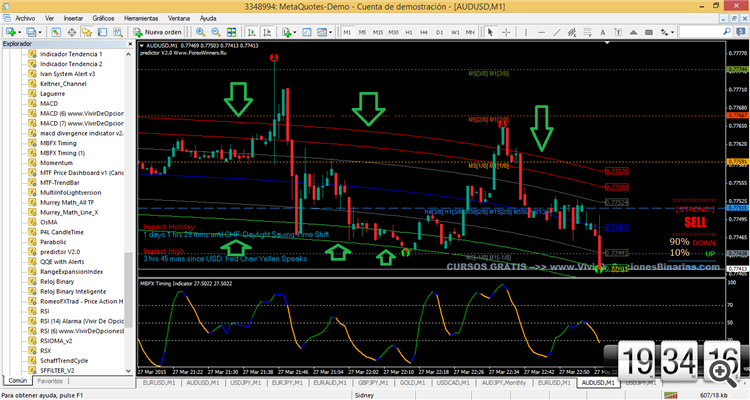Open the Insertar menu

(73, 18)
